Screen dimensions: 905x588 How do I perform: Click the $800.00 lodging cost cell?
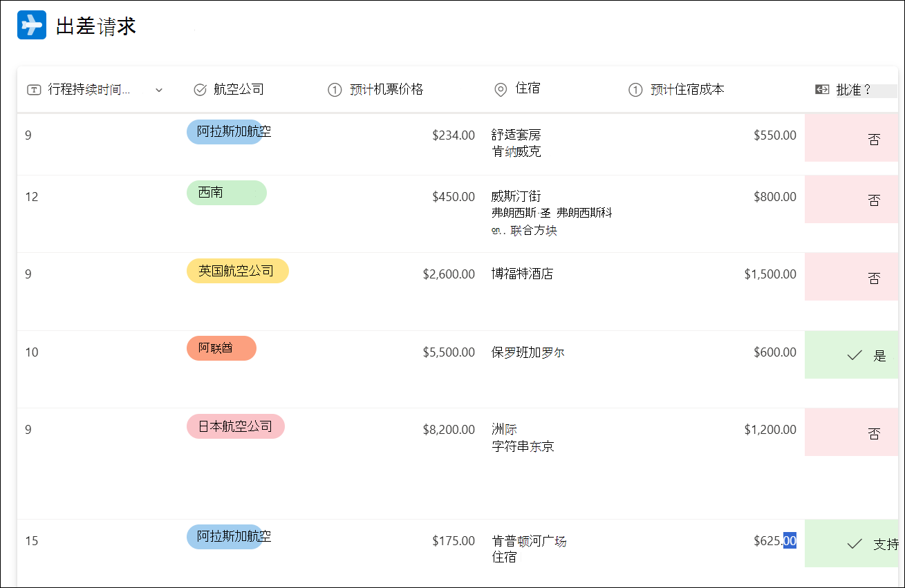pyautogui.click(x=775, y=197)
